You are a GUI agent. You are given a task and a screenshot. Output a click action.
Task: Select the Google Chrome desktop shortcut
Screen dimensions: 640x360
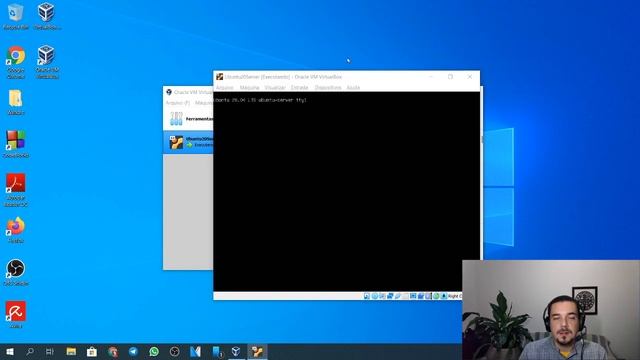click(16, 62)
